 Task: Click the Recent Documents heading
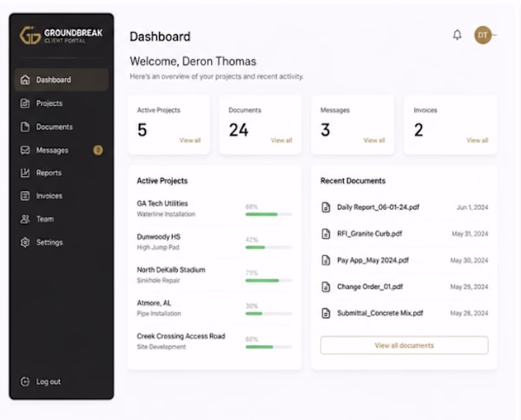click(353, 180)
